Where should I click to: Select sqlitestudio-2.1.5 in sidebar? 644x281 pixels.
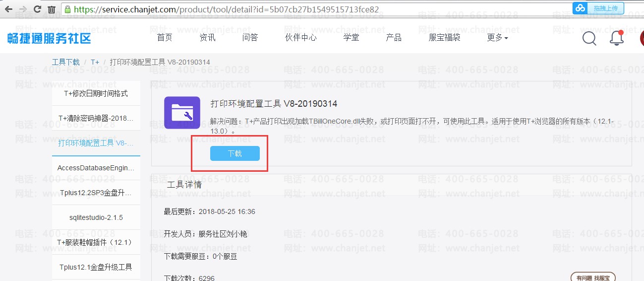click(96, 217)
